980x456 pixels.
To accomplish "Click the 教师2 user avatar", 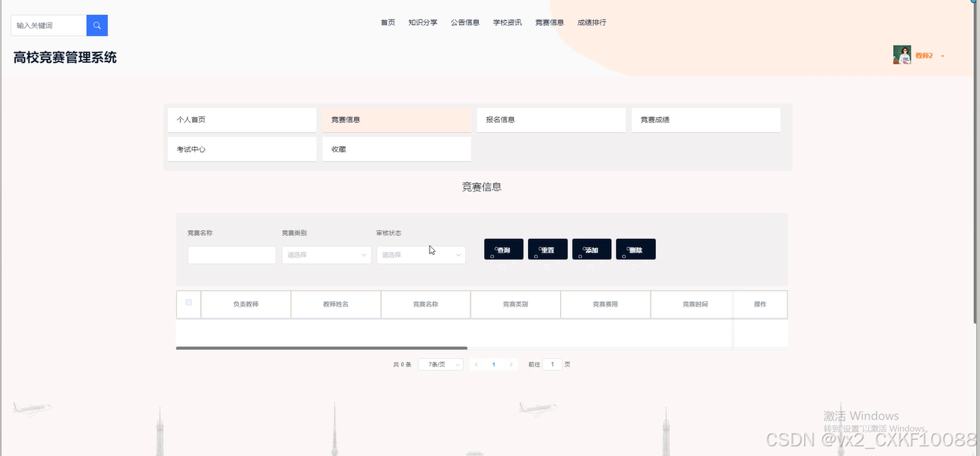I will tap(902, 55).
